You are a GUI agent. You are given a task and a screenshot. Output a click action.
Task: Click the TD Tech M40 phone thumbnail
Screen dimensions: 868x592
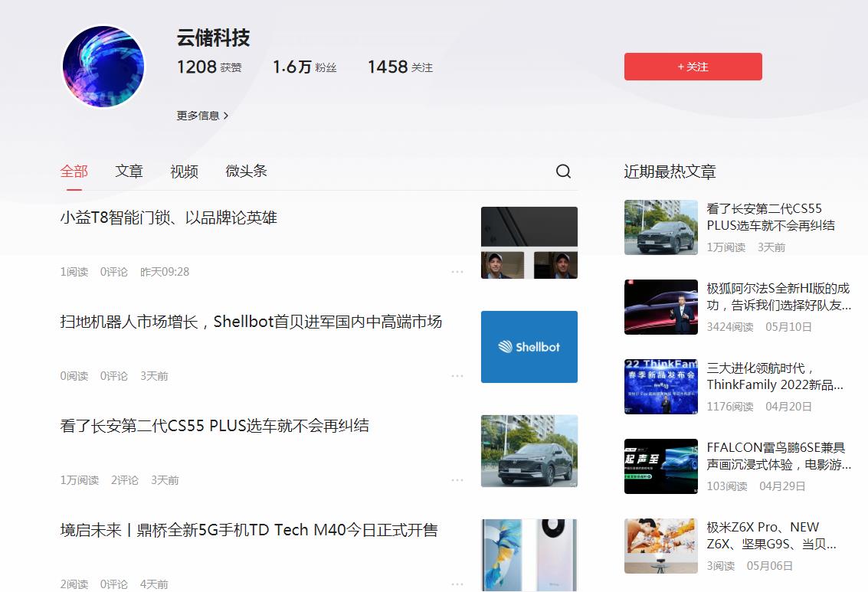[529, 555]
